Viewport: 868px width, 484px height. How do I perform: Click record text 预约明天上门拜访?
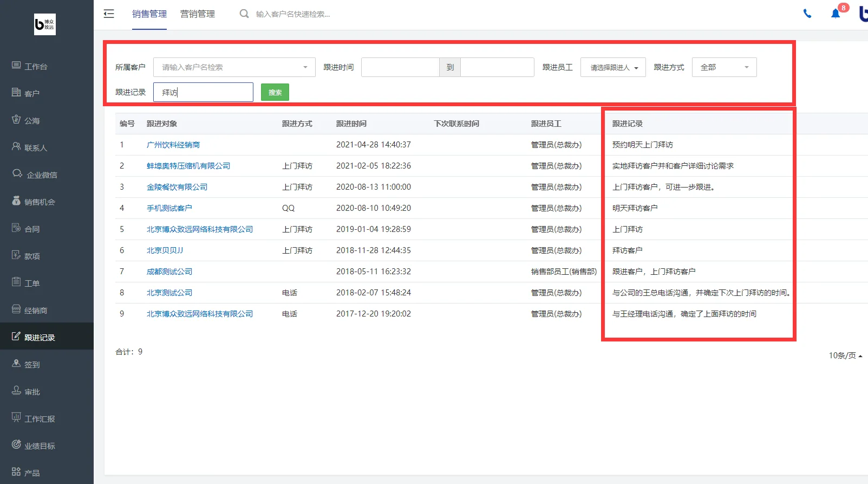click(x=643, y=145)
